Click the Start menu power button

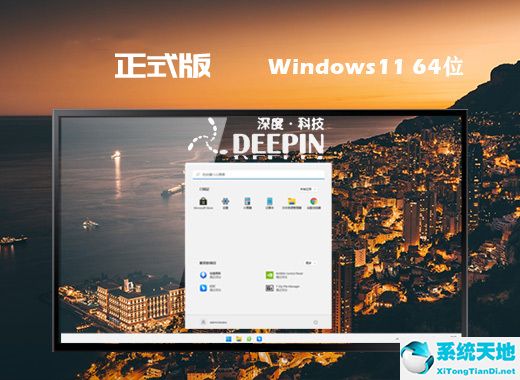coord(315,322)
